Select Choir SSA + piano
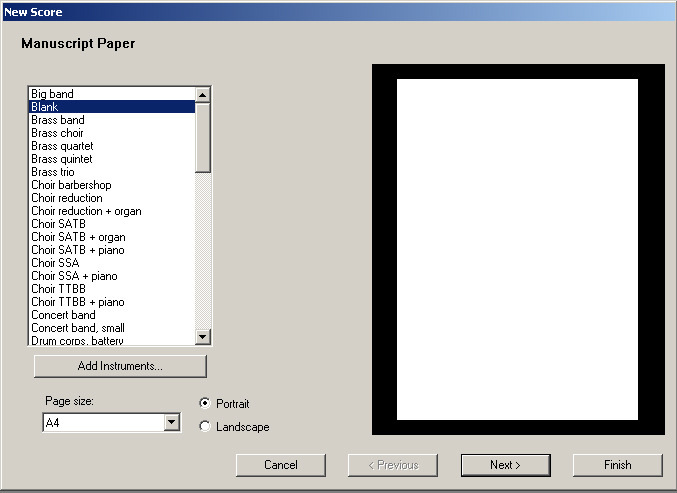This screenshot has width=677, height=493. [112, 276]
